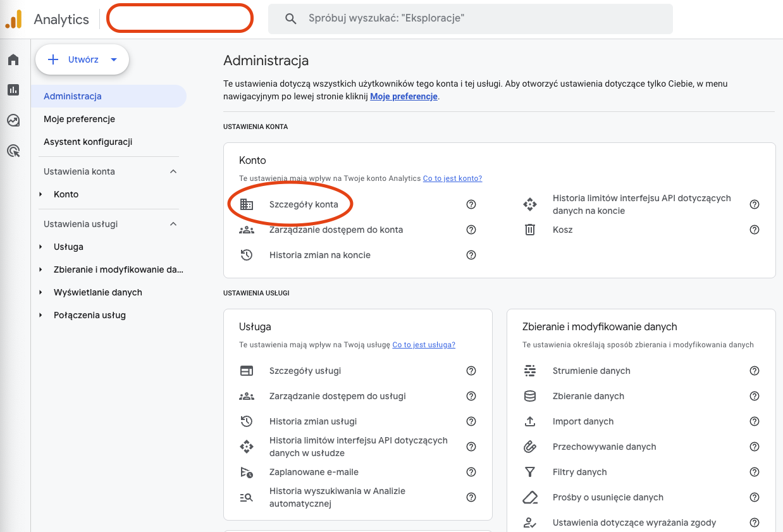Open Szczegóły konta building icon

(x=247, y=204)
